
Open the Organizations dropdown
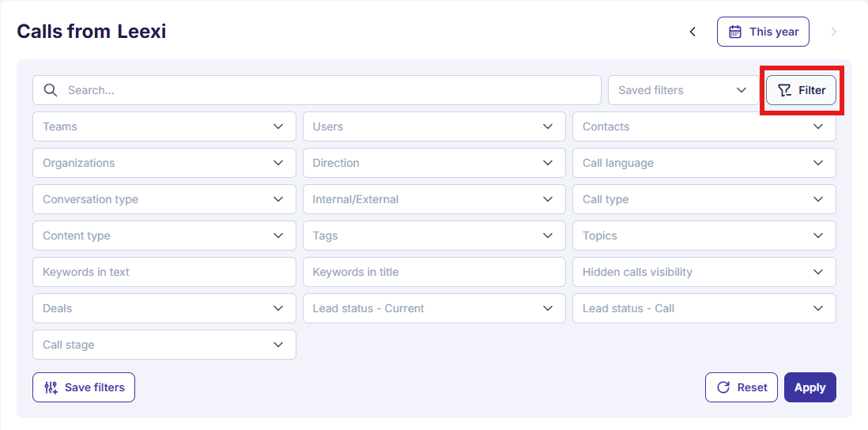164,164
